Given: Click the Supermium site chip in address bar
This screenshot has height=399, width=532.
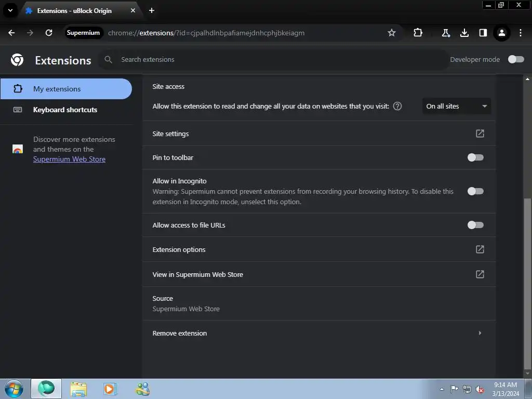Looking at the screenshot, I should (84, 33).
